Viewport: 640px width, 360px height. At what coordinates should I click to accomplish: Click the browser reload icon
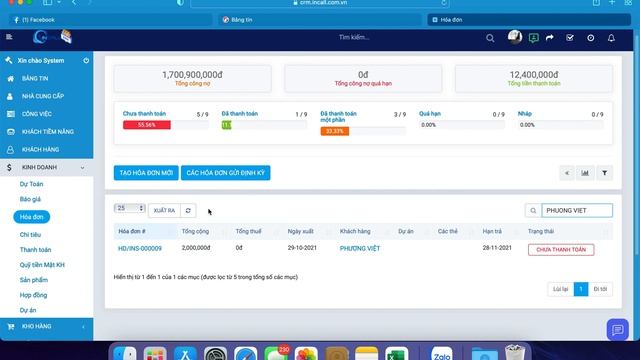tap(444, 3)
